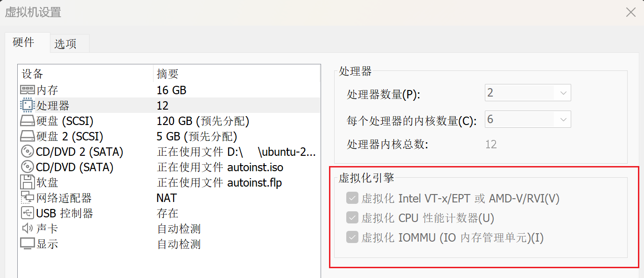
Task: Expand the 每个处理器的内核数量 dropdown
Action: click(x=563, y=119)
